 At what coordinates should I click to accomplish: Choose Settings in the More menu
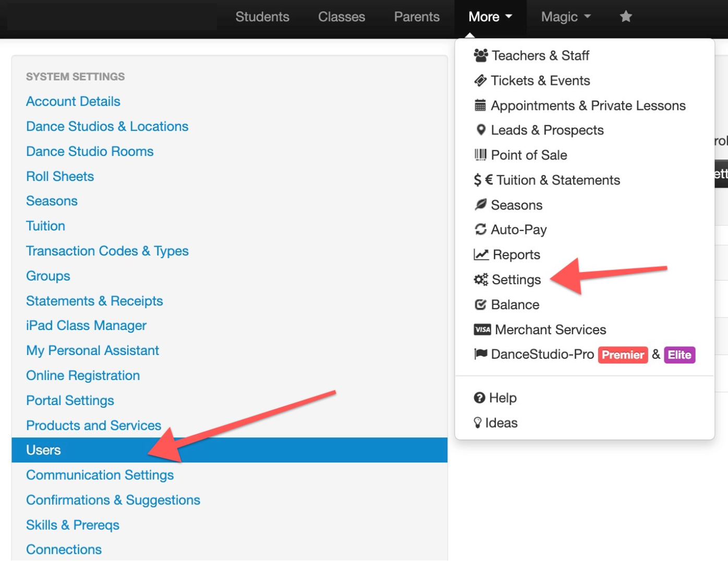pos(516,279)
